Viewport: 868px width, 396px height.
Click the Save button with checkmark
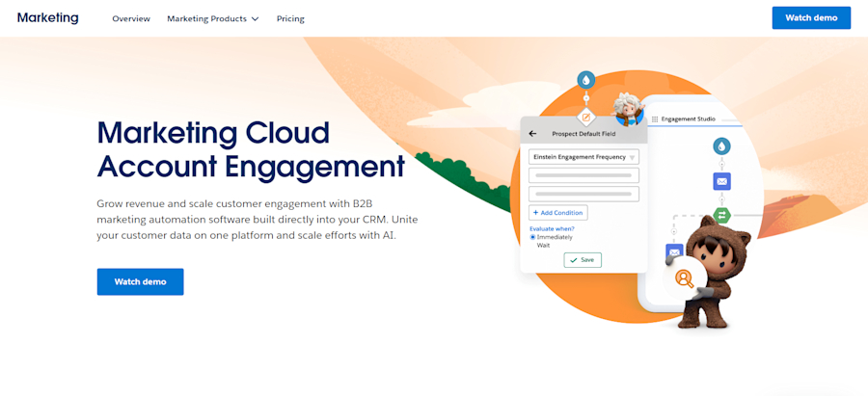coord(583,260)
